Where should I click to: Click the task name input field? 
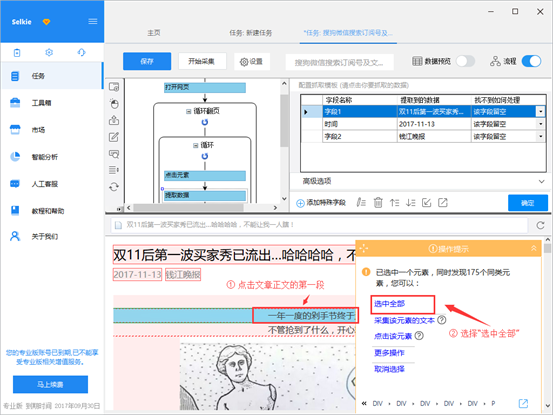339,62
